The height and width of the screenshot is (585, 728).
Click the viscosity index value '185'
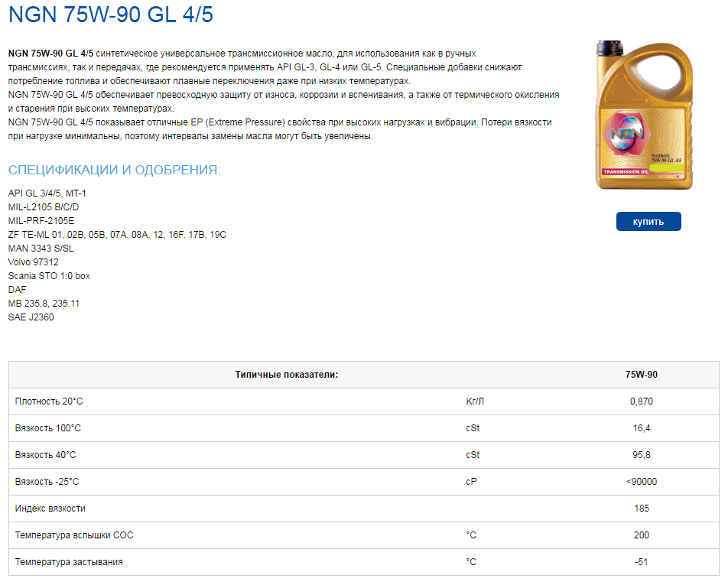coord(641,509)
